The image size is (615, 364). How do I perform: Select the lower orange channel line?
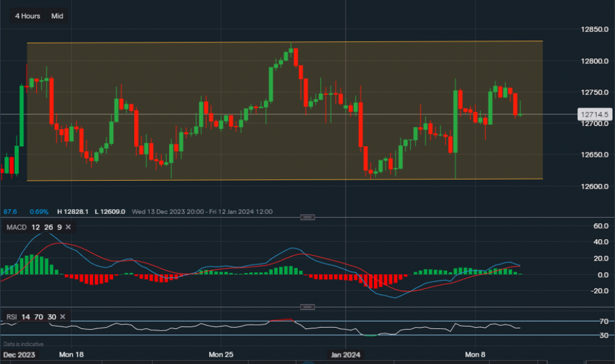click(283, 180)
